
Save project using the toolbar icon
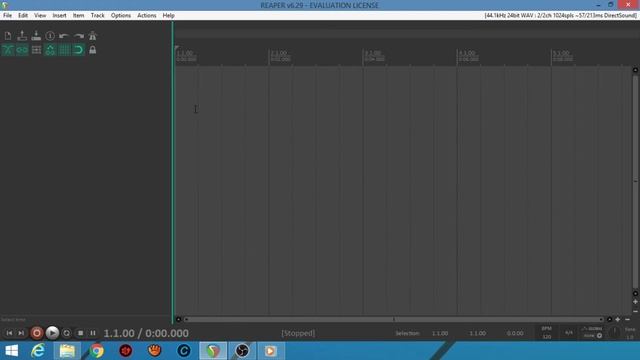click(x=36, y=36)
